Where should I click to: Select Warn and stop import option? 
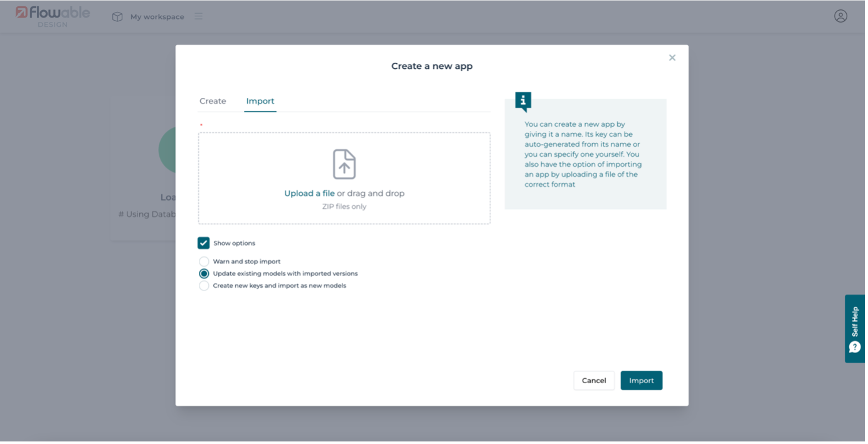(204, 262)
